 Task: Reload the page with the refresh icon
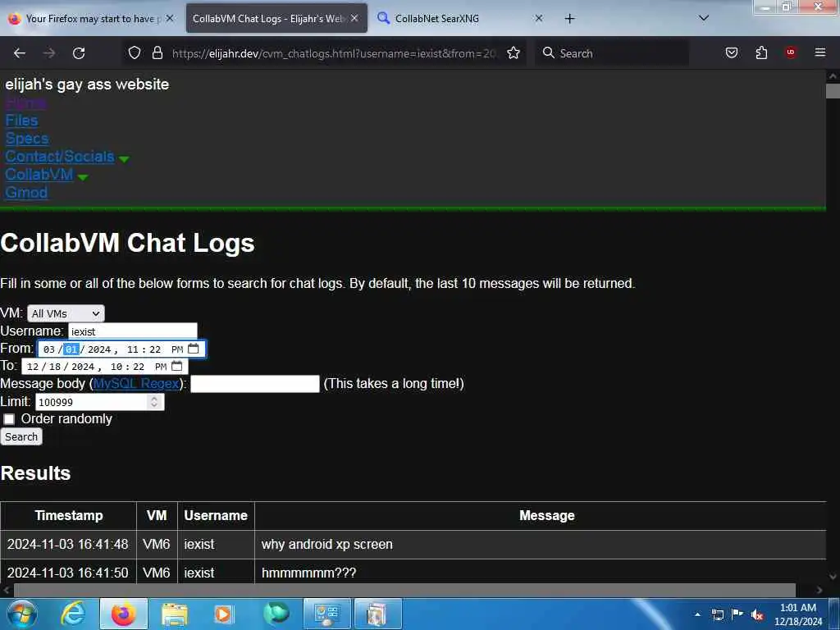79,53
